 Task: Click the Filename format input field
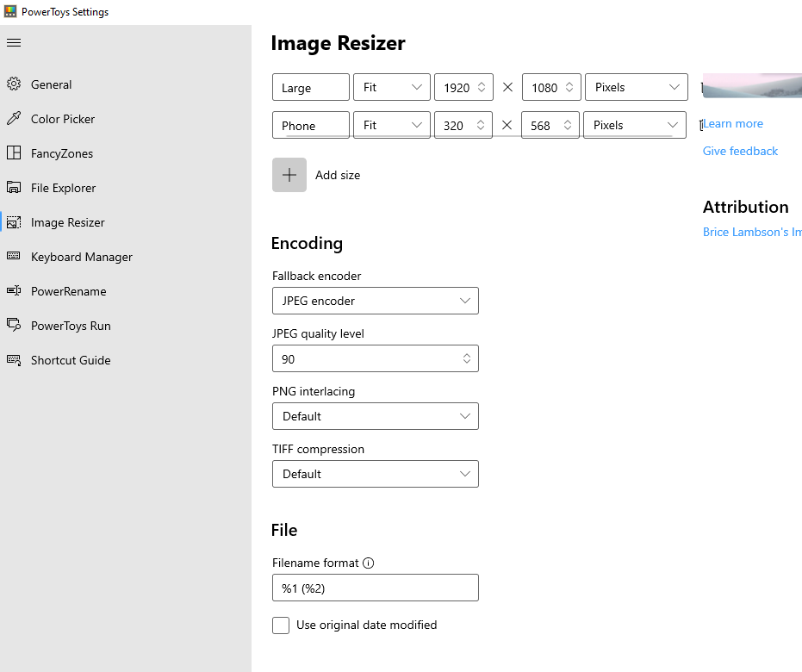pos(376,588)
